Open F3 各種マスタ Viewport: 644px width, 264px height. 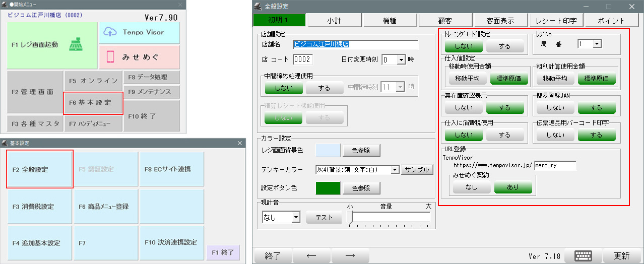pos(35,123)
